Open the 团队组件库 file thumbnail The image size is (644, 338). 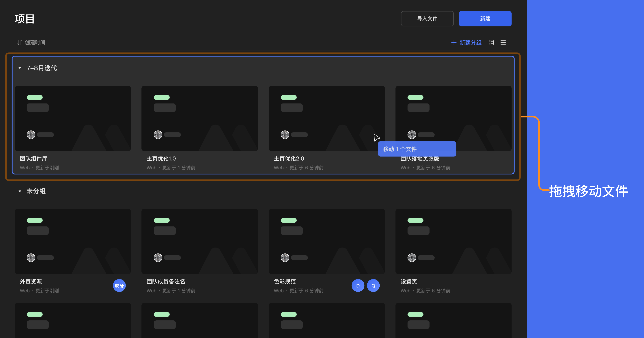tap(73, 119)
